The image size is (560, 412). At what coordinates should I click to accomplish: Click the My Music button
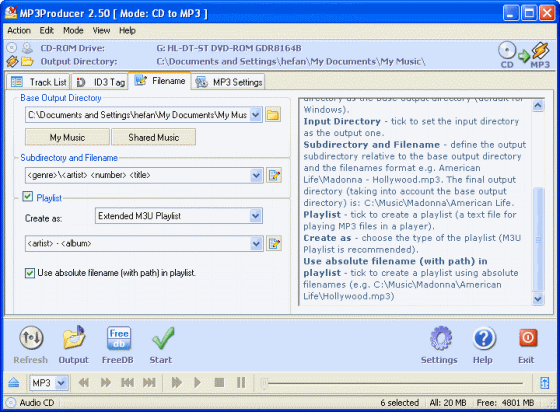click(x=67, y=137)
